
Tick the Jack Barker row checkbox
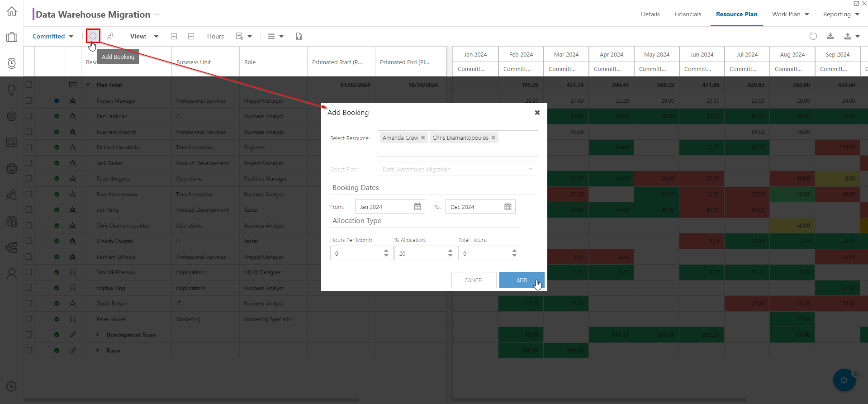click(29, 163)
